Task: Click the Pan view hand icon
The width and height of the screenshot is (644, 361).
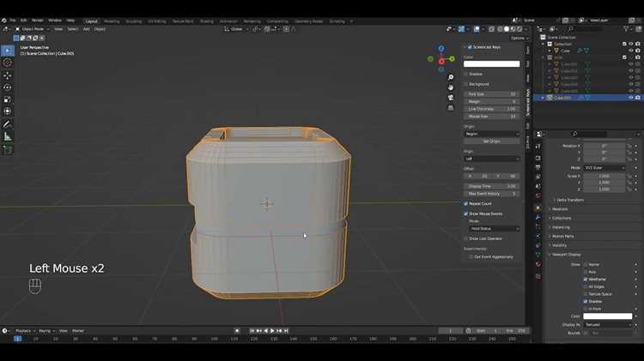Action: click(x=451, y=87)
